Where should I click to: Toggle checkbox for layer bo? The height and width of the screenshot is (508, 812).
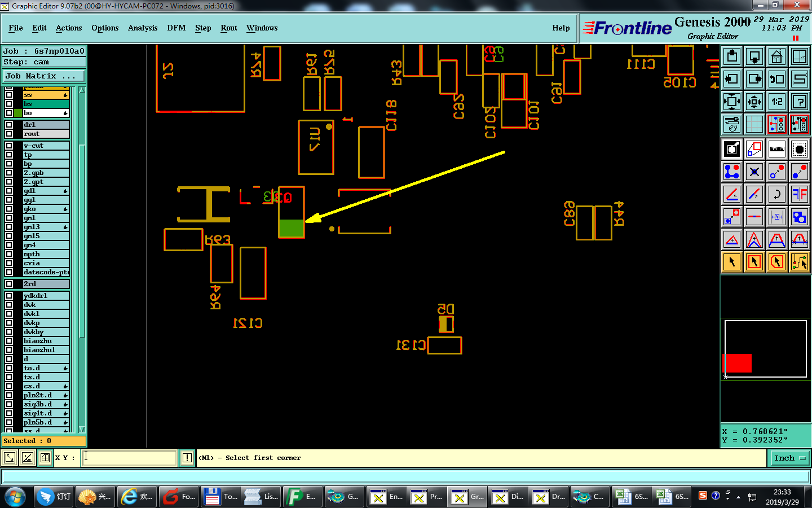9,113
